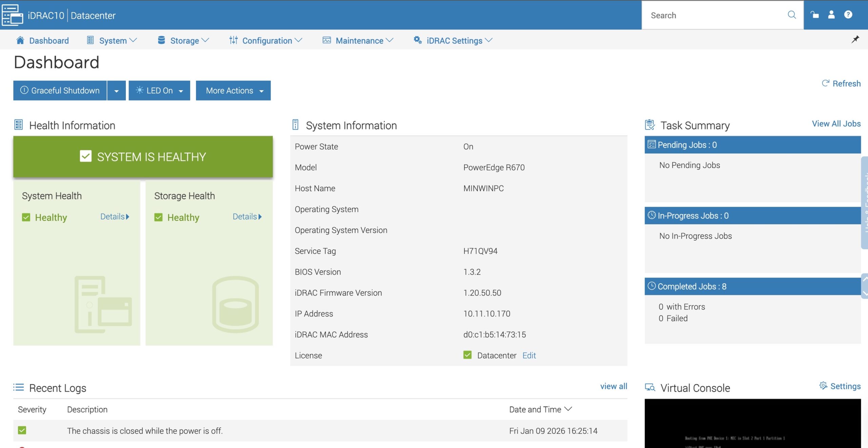Sort logs by Date and Time
868x448 pixels.
click(x=540, y=409)
